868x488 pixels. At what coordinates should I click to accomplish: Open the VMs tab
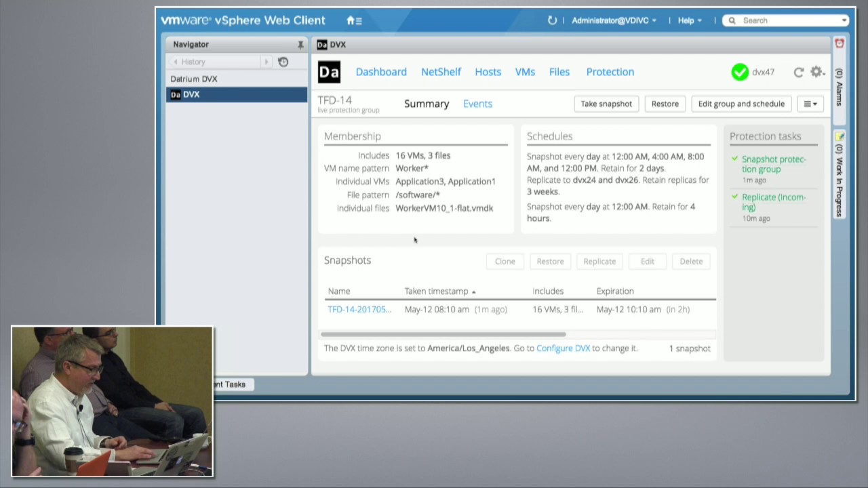pos(525,72)
